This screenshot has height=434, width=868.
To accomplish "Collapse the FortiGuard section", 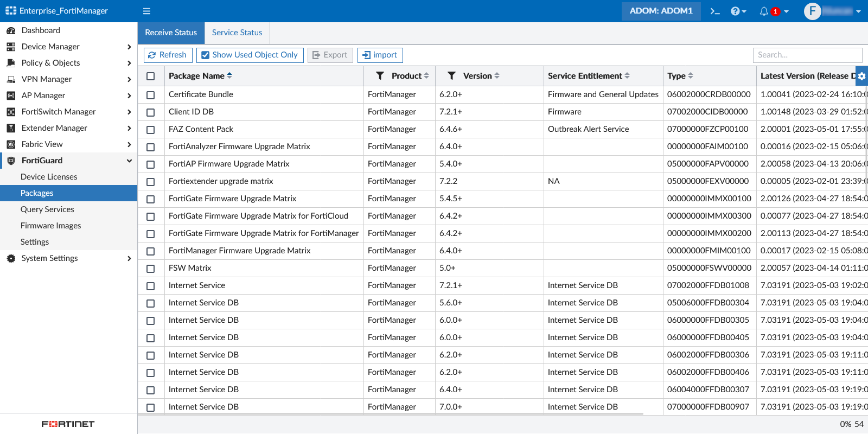I will click(x=129, y=161).
